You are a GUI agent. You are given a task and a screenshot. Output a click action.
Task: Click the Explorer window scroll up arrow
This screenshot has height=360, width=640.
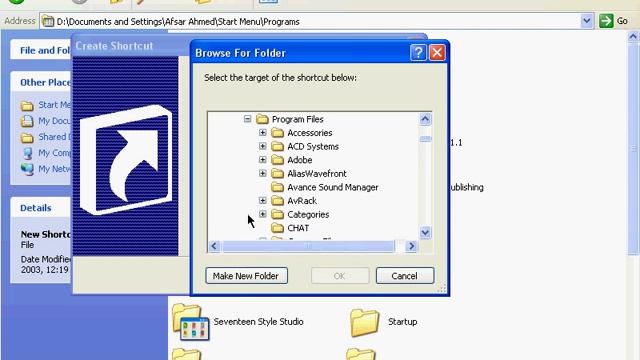[x=633, y=37]
